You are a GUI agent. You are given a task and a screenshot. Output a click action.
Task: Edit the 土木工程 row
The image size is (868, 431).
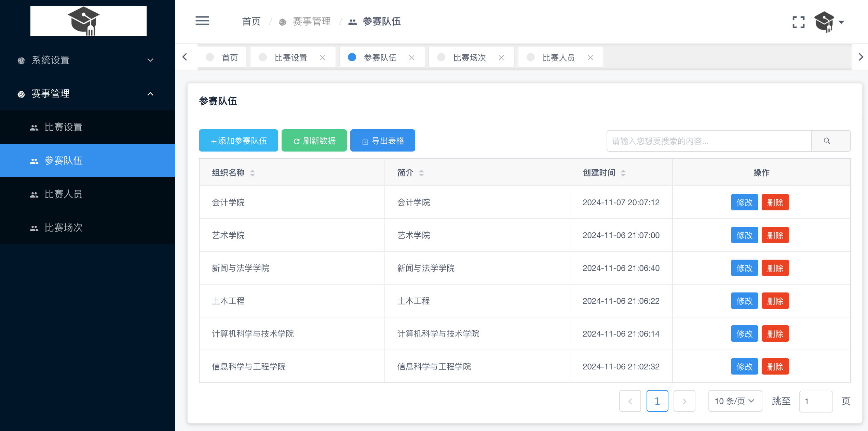point(745,301)
